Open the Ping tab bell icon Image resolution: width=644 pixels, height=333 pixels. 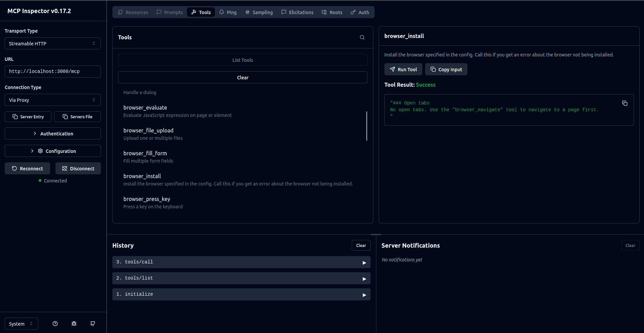(221, 12)
